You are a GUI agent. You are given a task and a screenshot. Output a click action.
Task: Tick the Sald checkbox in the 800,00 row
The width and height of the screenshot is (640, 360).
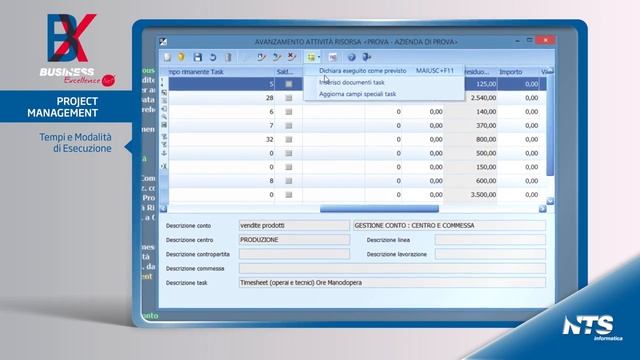pyautogui.click(x=289, y=140)
